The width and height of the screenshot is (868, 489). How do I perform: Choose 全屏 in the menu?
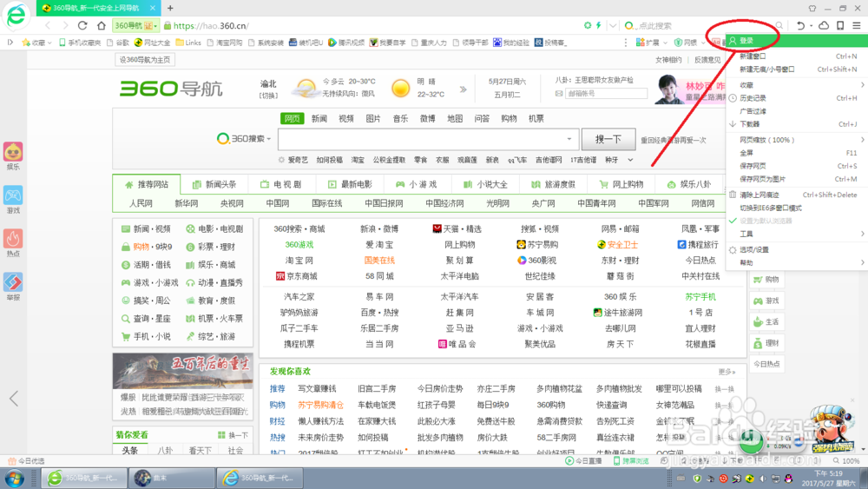tap(795, 153)
